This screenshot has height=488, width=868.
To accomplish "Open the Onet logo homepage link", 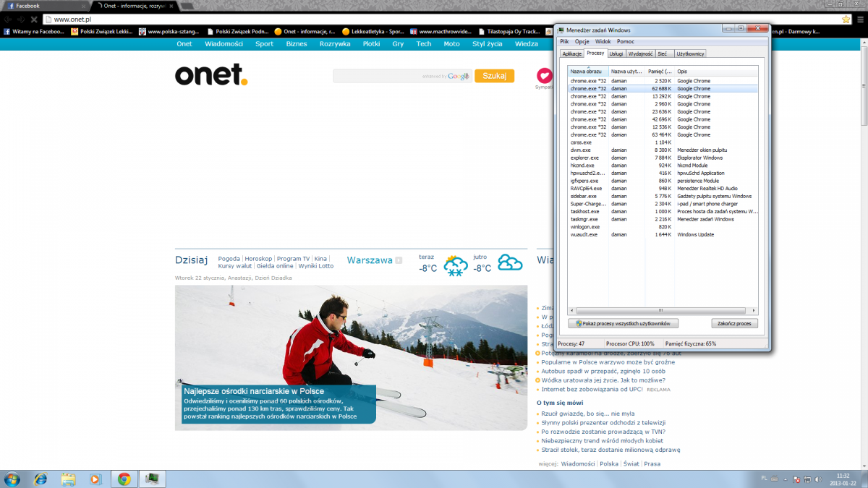I will (x=211, y=75).
